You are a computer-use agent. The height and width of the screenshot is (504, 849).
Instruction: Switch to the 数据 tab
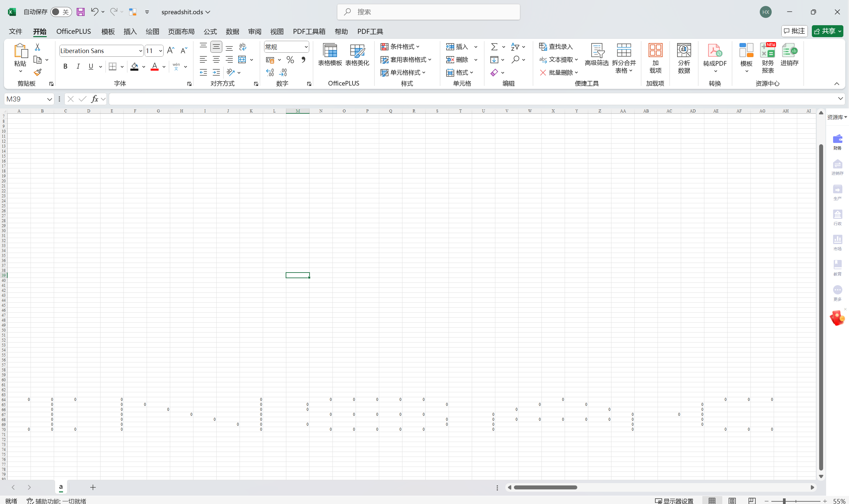[x=232, y=31]
